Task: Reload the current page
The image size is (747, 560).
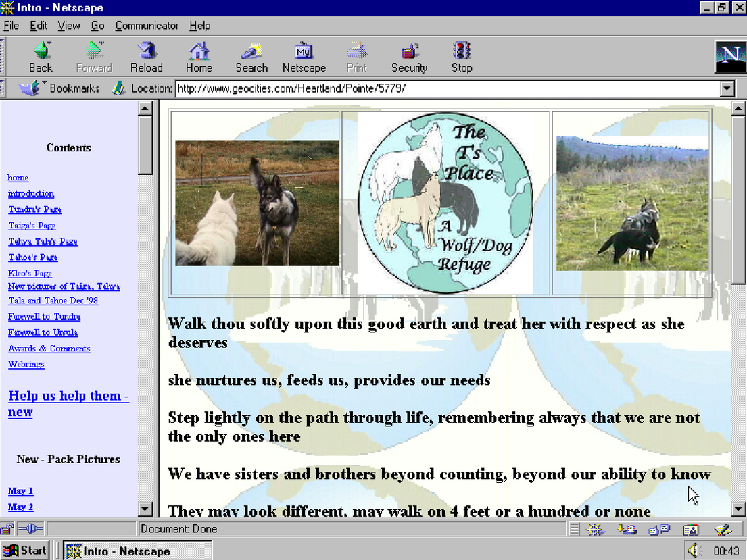Action: point(146,57)
